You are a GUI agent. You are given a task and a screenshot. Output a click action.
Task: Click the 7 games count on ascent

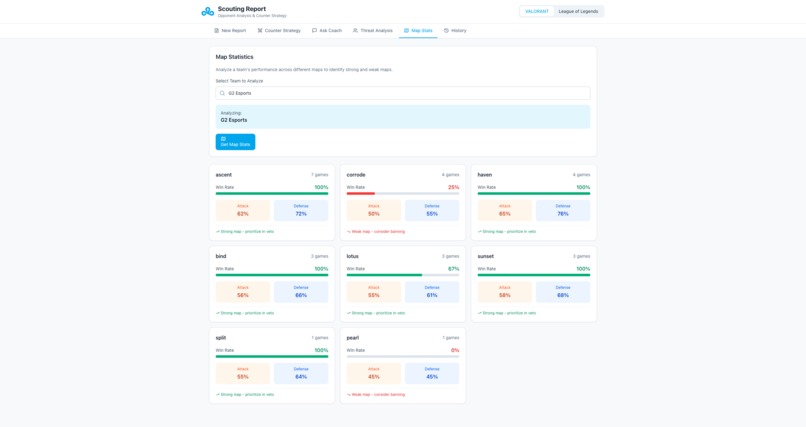point(319,175)
